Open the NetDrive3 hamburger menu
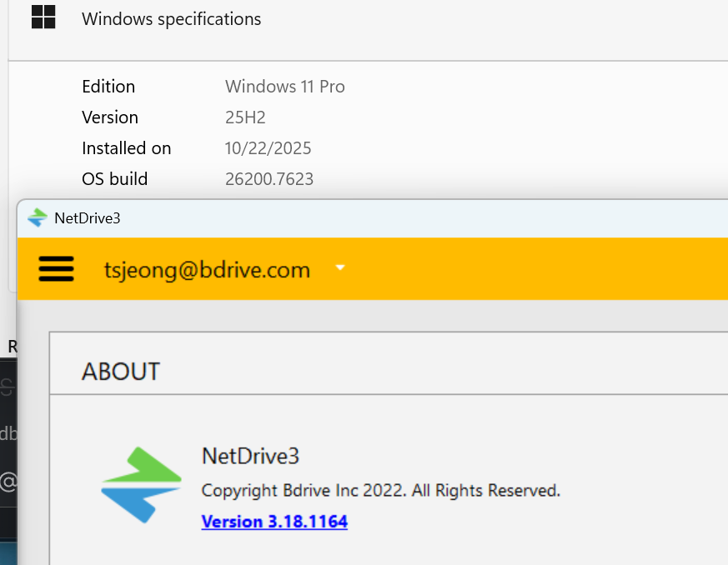 click(56, 269)
